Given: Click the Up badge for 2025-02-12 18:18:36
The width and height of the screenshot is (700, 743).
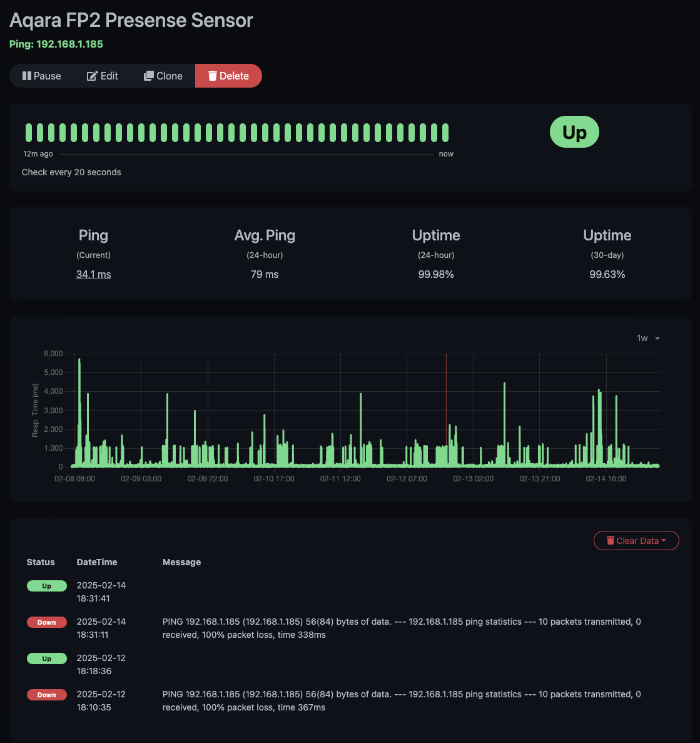Looking at the screenshot, I should (x=47, y=658).
